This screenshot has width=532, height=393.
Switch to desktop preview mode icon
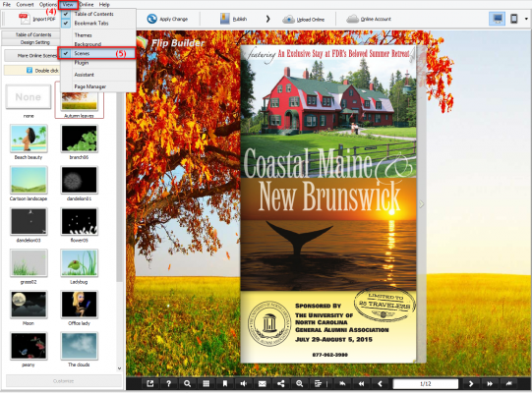coord(497,19)
